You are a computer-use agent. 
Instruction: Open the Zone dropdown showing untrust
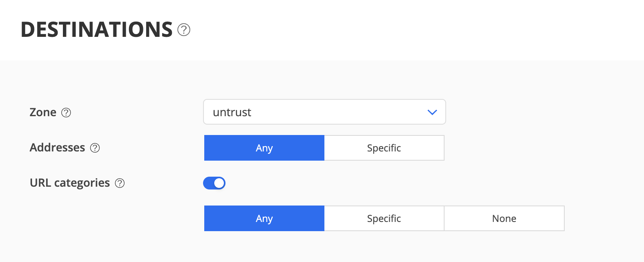[324, 112]
